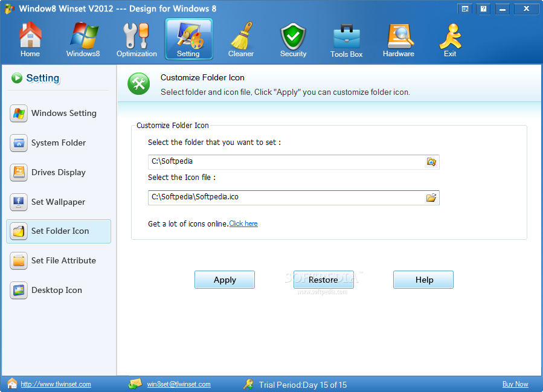Open the Hardware magnifier icon
Viewport: 543px width, 392px height.
[x=399, y=36]
